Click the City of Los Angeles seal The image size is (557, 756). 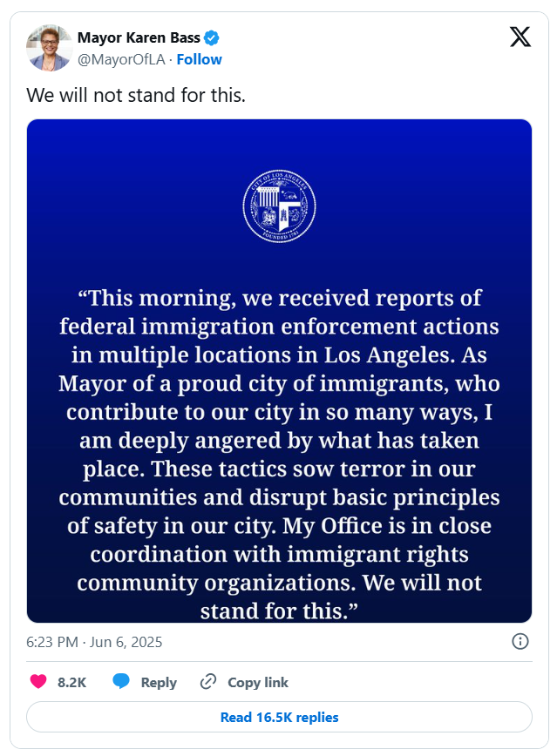pos(279,206)
